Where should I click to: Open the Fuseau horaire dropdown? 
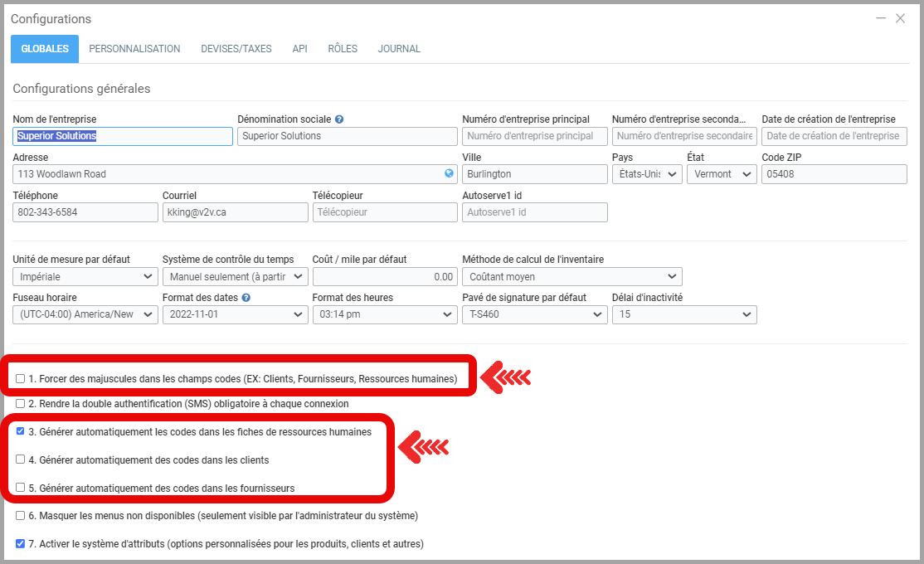85,315
